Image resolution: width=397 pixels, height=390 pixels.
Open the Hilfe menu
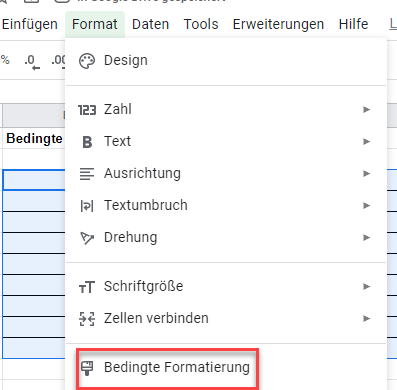(x=353, y=24)
